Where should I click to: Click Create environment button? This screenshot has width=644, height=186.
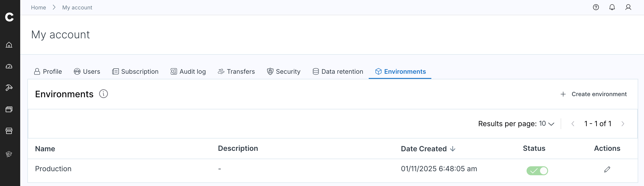(x=593, y=94)
